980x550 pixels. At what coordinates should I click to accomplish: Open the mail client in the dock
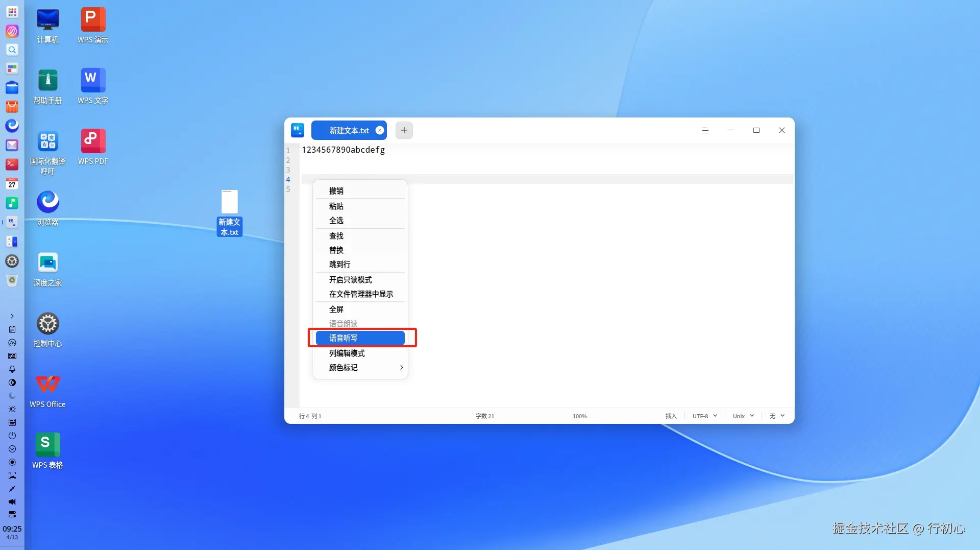coord(12,145)
